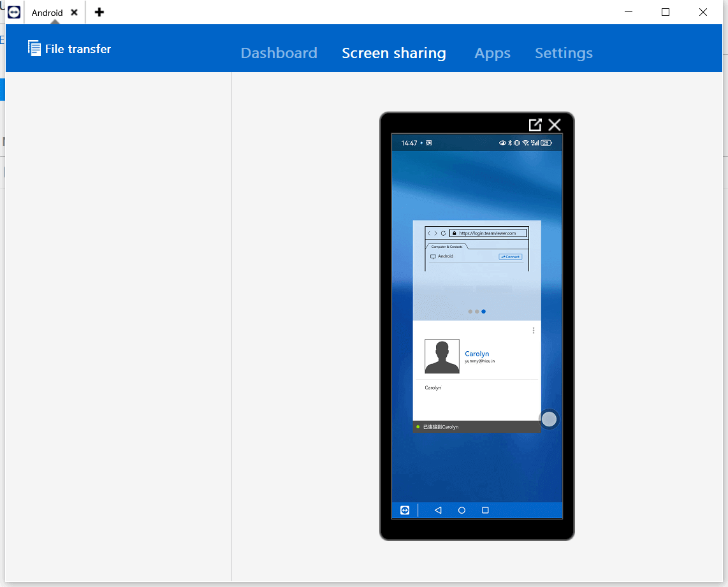
Task: Tap the floating round assist button
Action: click(549, 419)
